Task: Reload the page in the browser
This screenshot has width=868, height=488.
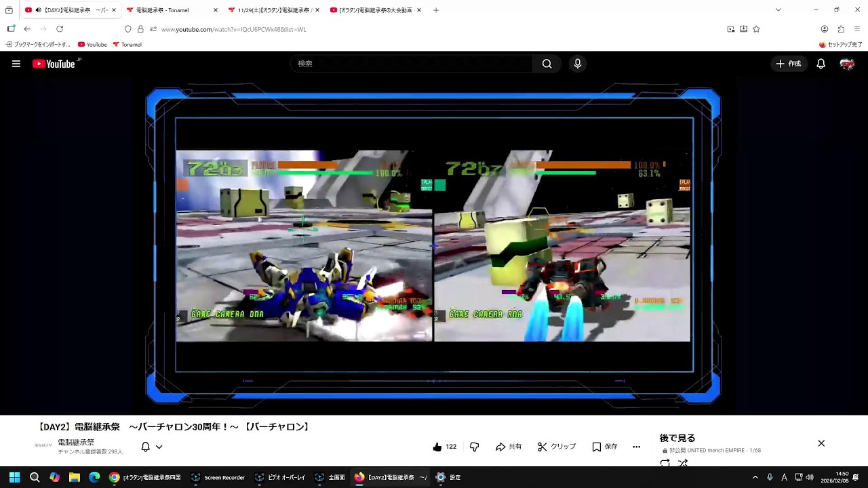Action: click(x=60, y=29)
